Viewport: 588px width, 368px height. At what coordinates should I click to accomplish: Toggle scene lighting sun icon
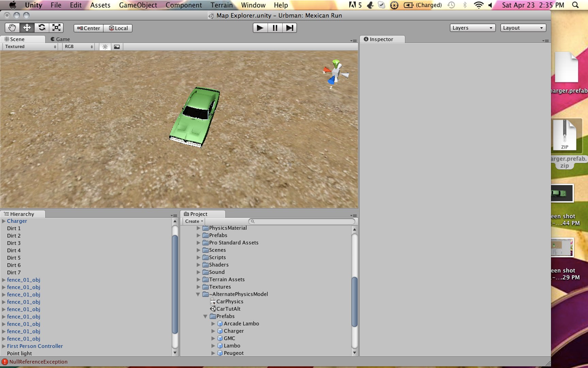pos(105,47)
